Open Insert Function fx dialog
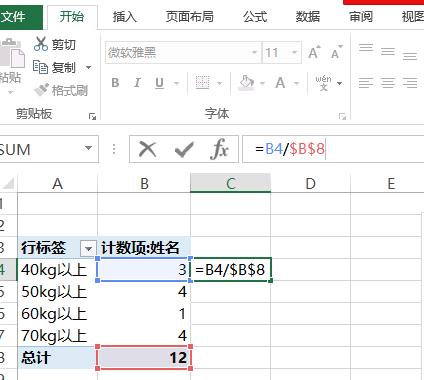 click(219, 149)
